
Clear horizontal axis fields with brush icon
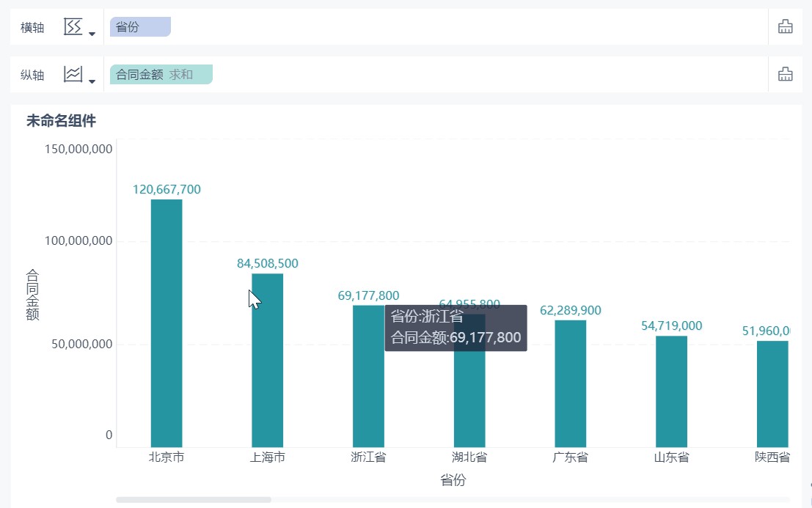[x=785, y=28]
